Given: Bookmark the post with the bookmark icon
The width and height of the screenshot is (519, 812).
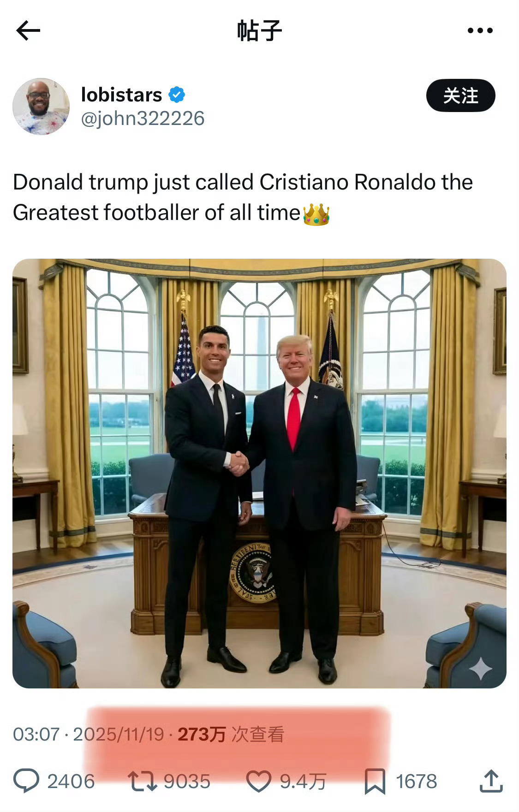Looking at the screenshot, I should (375, 782).
